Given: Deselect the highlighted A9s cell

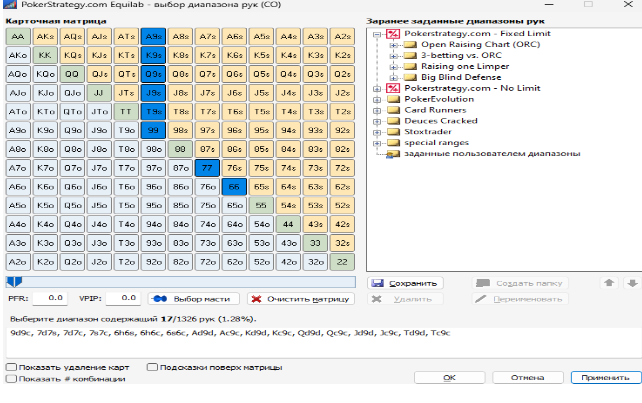Looking at the screenshot, I should tap(153, 36).
